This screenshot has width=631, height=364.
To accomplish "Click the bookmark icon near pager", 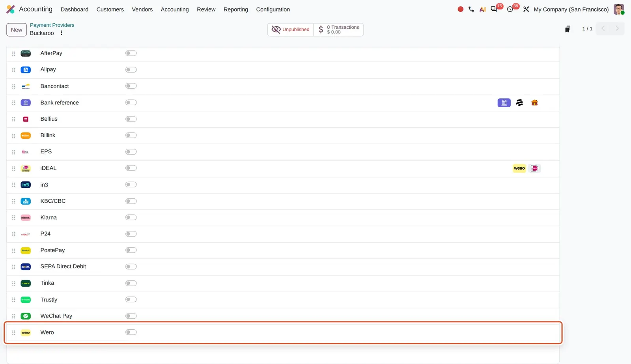I will [x=568, y=29].
